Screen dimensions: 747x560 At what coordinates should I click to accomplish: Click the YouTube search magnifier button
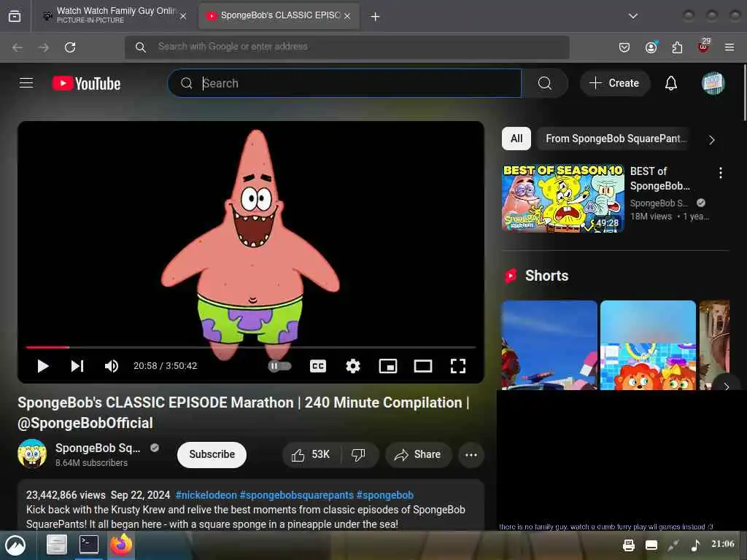[x=544, y=83]
